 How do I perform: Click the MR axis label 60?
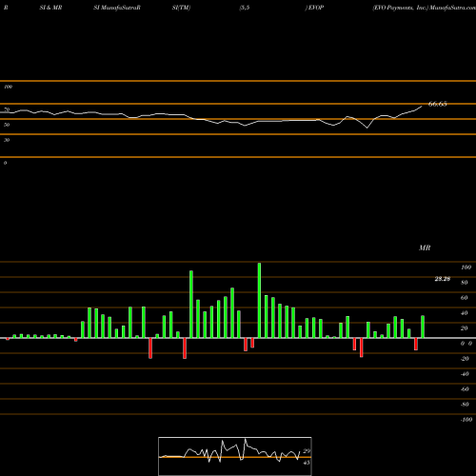coord(465,298)
